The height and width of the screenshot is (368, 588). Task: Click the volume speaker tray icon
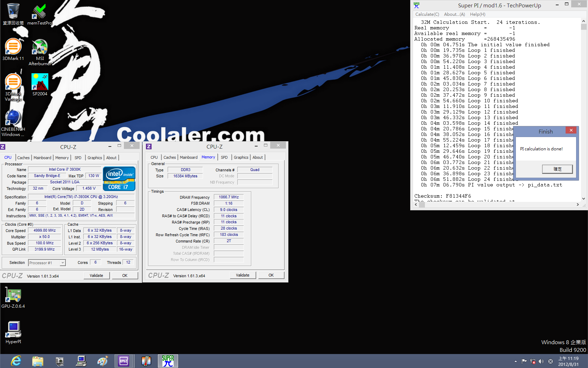click(x=541, y=361)
